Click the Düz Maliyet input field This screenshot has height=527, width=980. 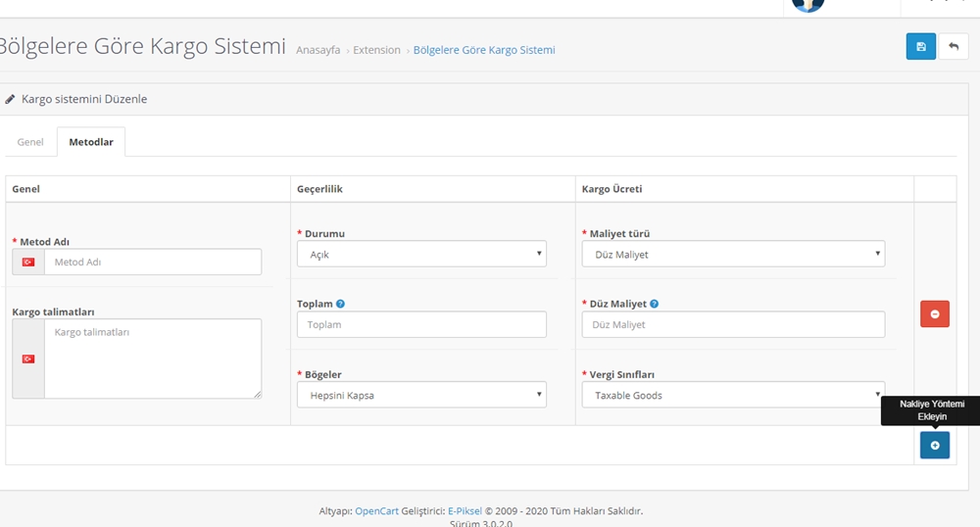(733, 324)
